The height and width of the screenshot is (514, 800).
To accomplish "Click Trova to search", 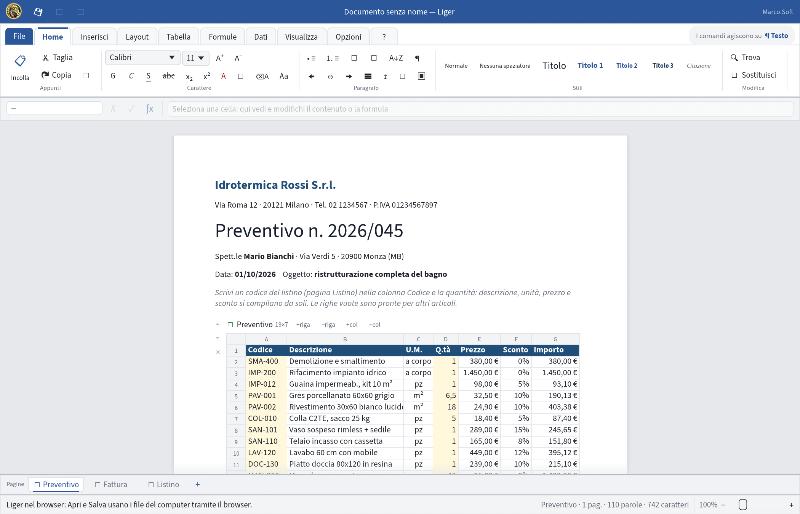I will point(746,58).
